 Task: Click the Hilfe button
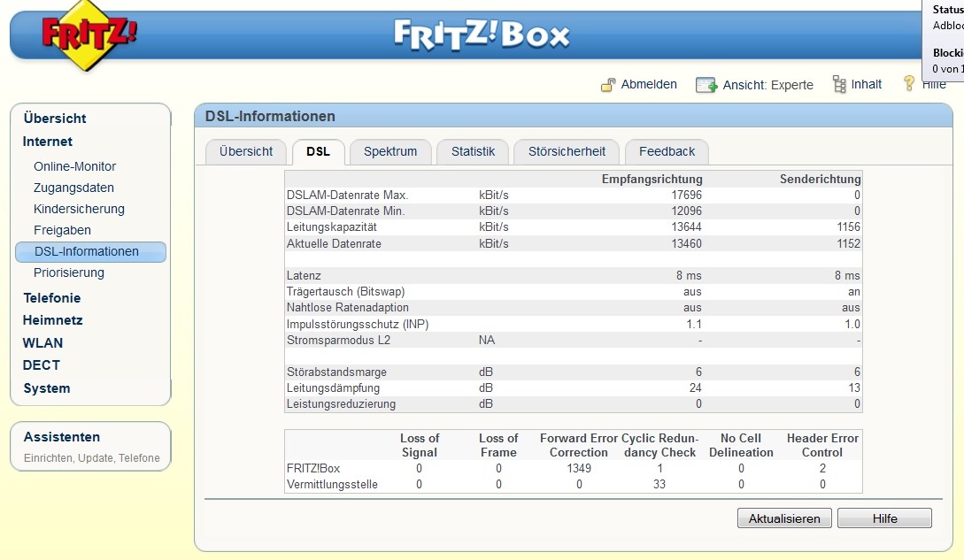pyautogui.click(x=884, y=518)
